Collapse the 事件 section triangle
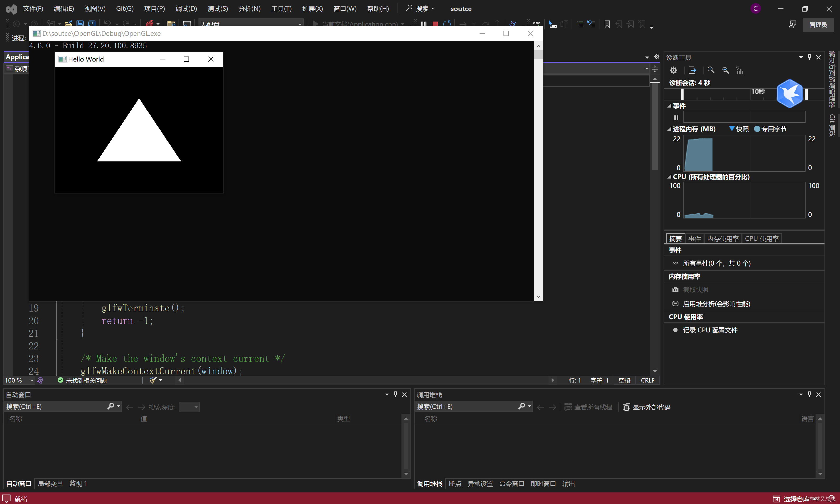The width and height of the screenshot is (840, 504). point(669,106)
